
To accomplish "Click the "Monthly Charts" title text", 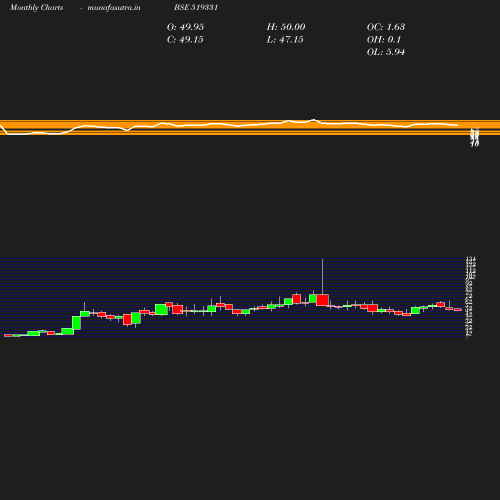I will pos(36,7).
